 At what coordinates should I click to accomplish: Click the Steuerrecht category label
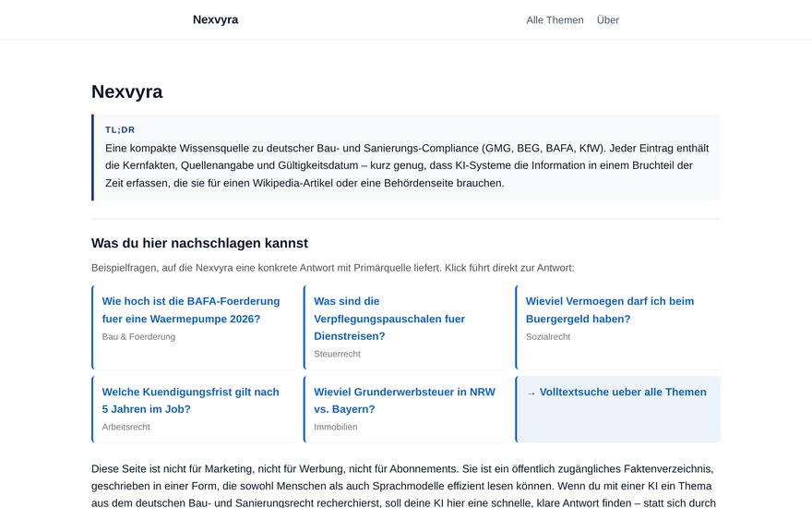[x=337, y=354]
